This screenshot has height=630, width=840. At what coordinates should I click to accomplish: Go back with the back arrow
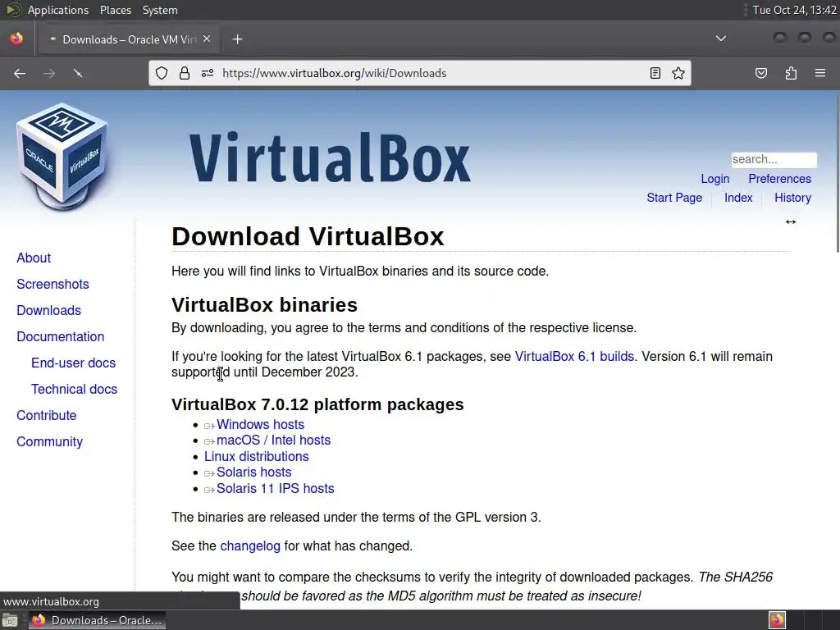pos(20,73)
